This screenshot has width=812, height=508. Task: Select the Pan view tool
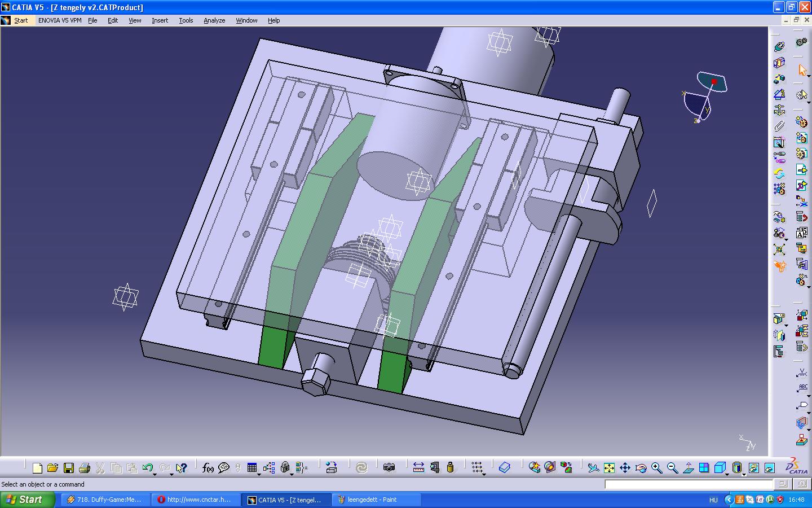click(x=625, y=468)
